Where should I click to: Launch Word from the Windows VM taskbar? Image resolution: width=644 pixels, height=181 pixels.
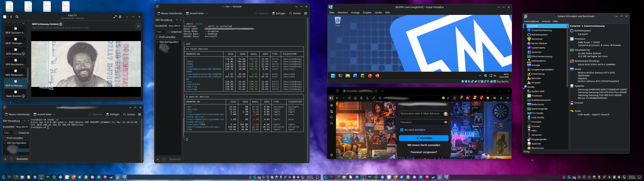point(355,76)
